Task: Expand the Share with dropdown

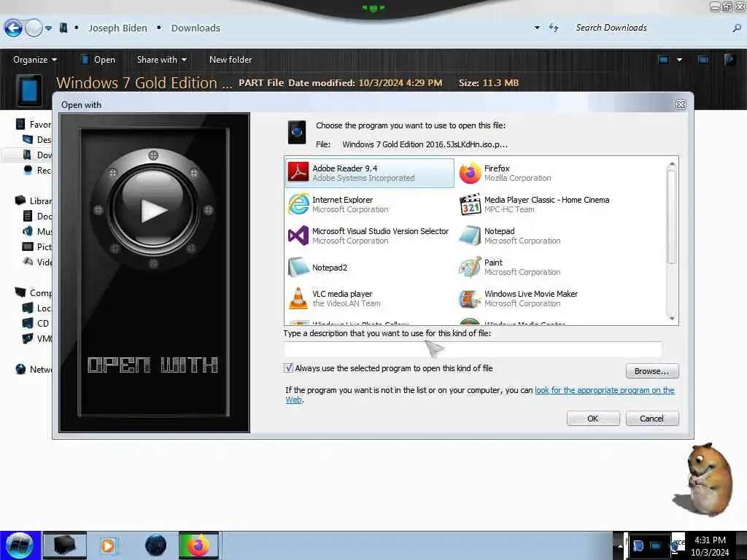Action: 161,60
